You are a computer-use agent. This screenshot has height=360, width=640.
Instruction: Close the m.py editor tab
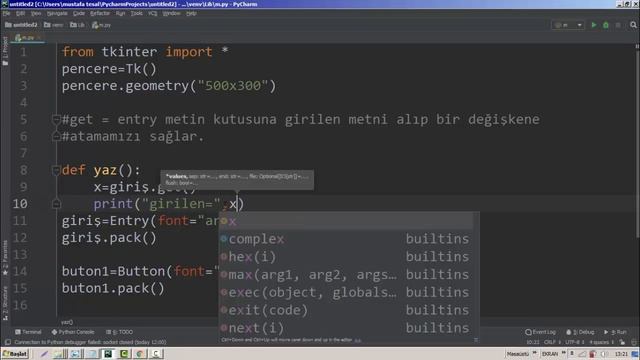tap(39, 38)
